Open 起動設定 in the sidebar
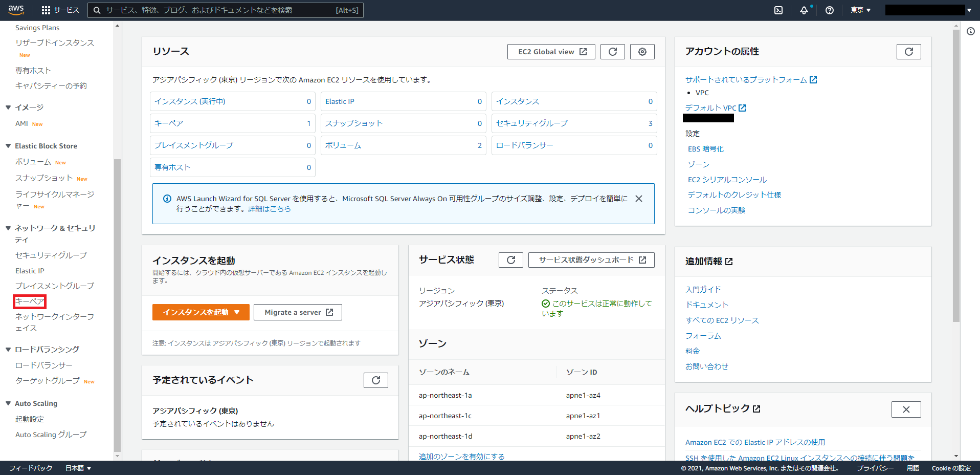This screenshot has width=980, height=475. [30, 419]
